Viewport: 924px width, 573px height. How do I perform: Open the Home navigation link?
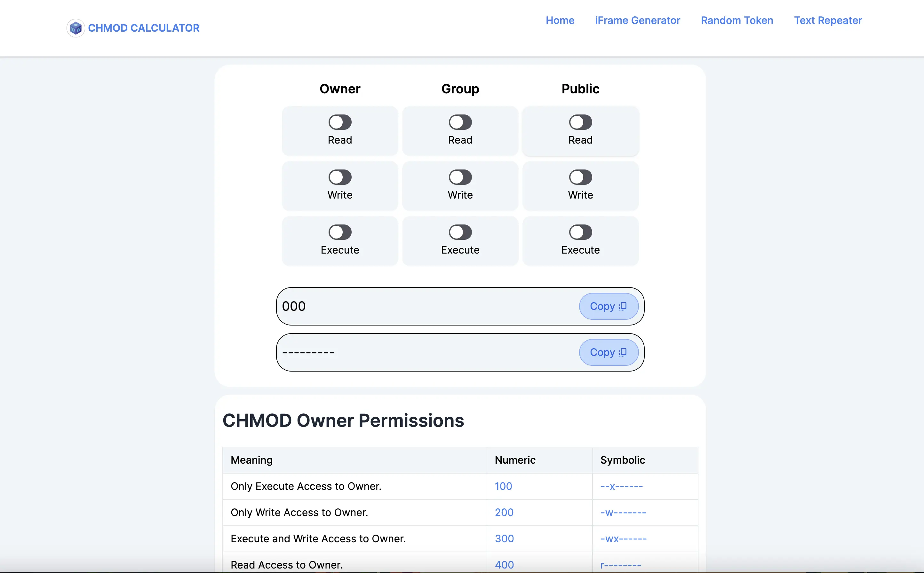pos(560,20)
